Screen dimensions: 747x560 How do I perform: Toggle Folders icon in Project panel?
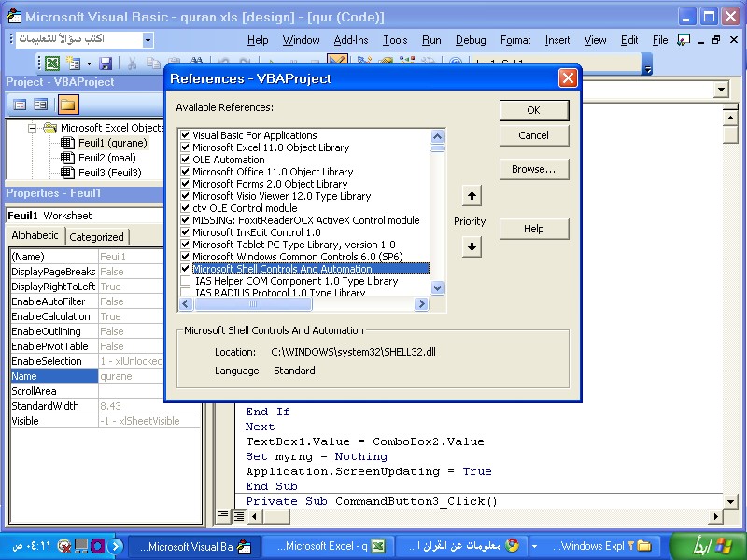(x=68, y=105)
